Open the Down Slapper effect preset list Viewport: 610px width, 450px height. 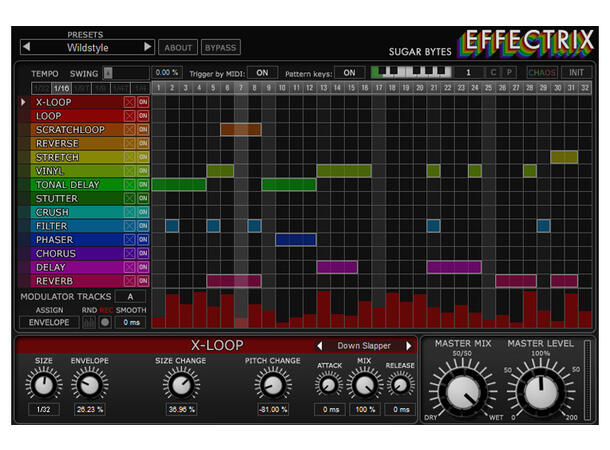[364, 346]
